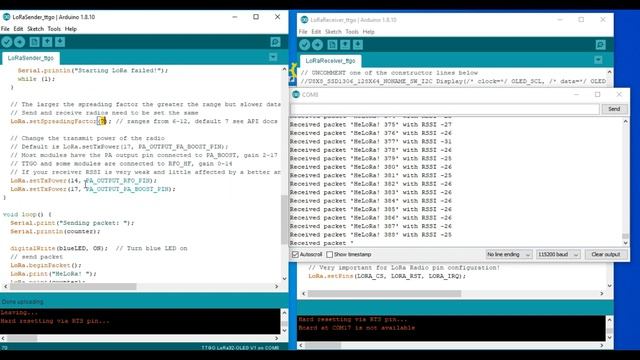Screen dimensions: 640x360
Task: Click Upload arrow icon in LoRaSender window
Action: 20,42
